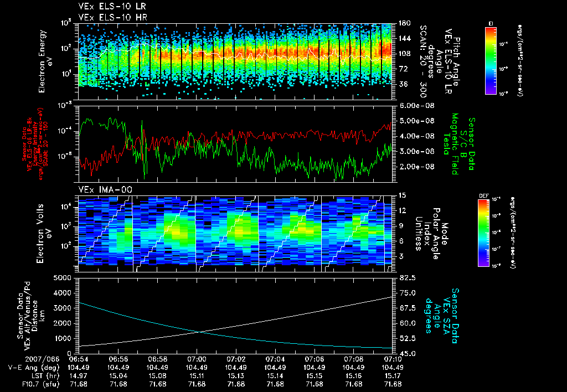The height and width of the screenshot is (392, 567).
Task: Click the 'Electron Energy eV' axis label
Action: pyautogui.click(x=45, y=61)
